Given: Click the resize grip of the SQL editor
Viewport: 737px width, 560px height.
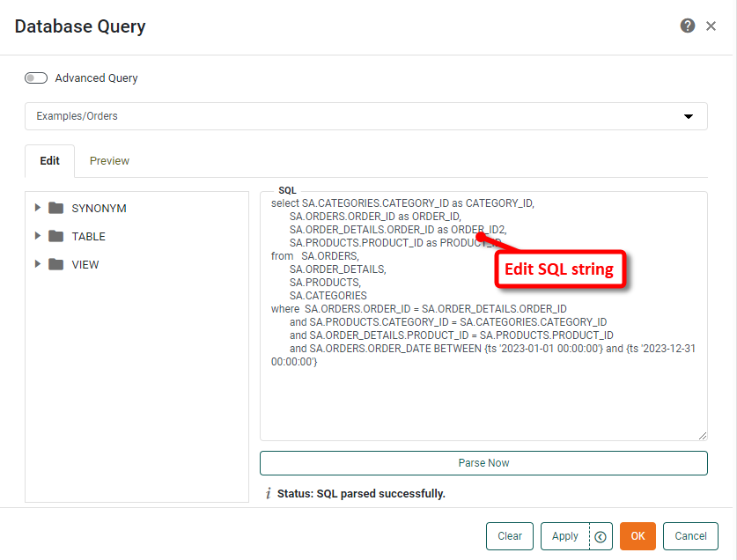Looking at the screenshot, I should pyautogui.click(x=703, y=434).
